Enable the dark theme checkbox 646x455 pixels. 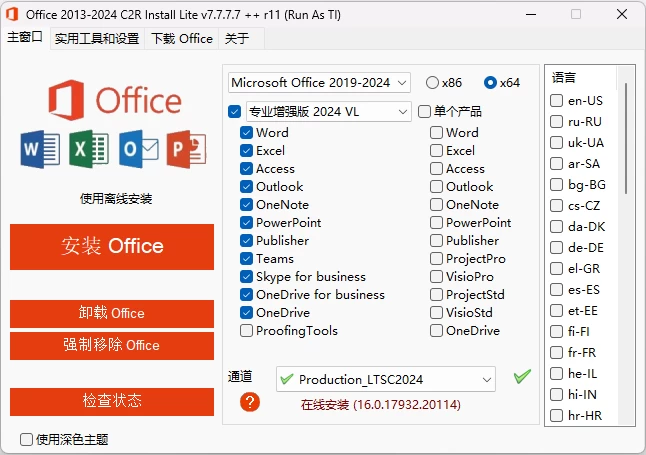(x=27, y=439)
